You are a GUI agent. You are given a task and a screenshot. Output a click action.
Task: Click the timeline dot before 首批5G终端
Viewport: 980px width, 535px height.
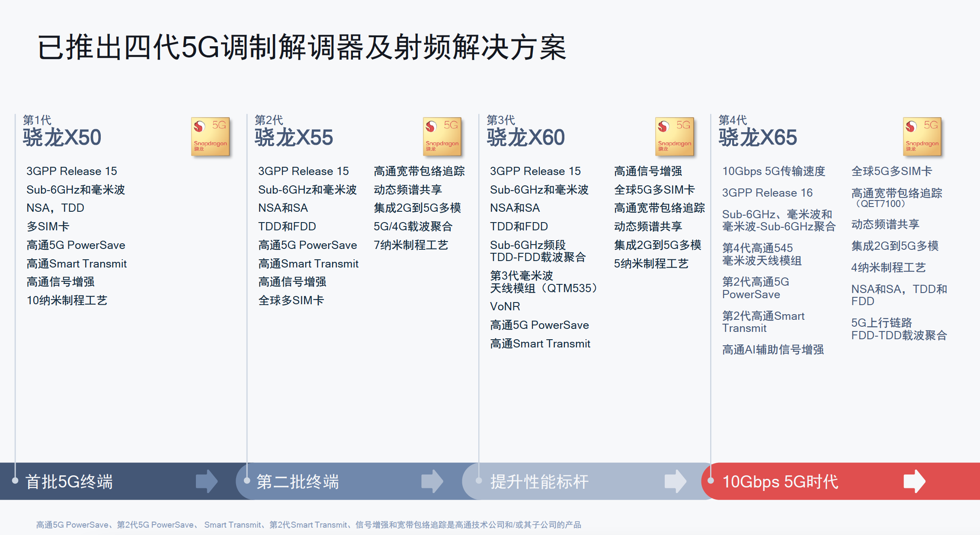(x=15, y=481)
